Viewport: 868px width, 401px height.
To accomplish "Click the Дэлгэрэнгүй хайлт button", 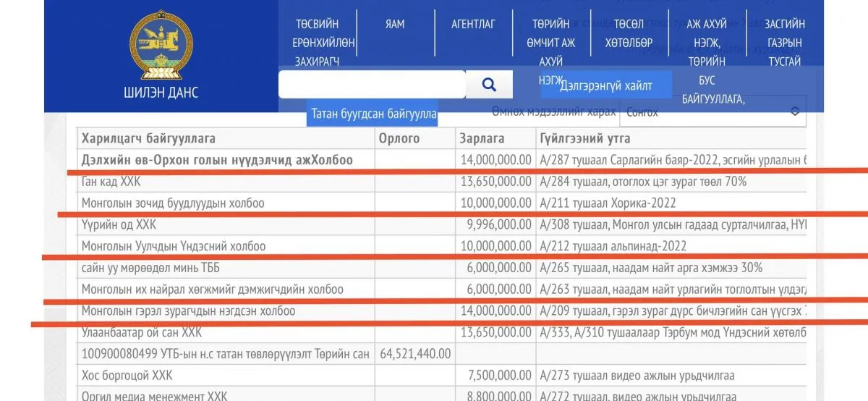I will click(606, 85).
